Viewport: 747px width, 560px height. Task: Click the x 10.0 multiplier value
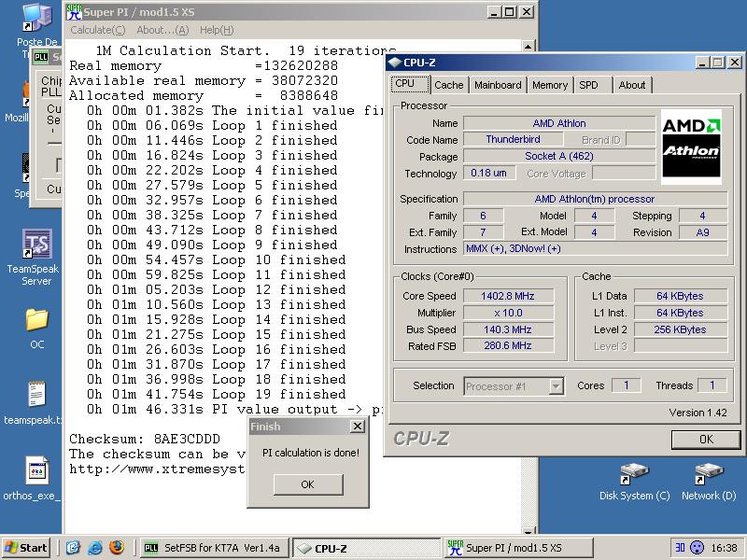pyautogui.click(x=508, y=313)
